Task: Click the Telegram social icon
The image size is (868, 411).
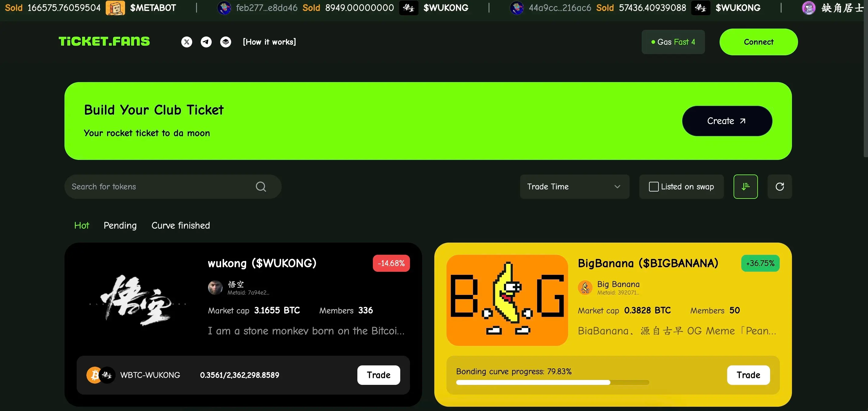Action: pos(206,41)
